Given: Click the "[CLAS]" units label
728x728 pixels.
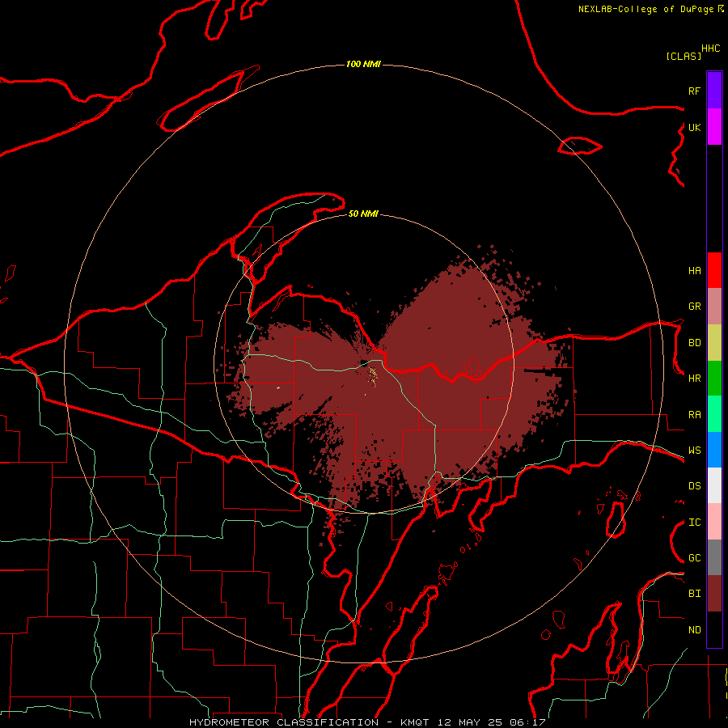Looking at the screenshot, I should [684, 57].
